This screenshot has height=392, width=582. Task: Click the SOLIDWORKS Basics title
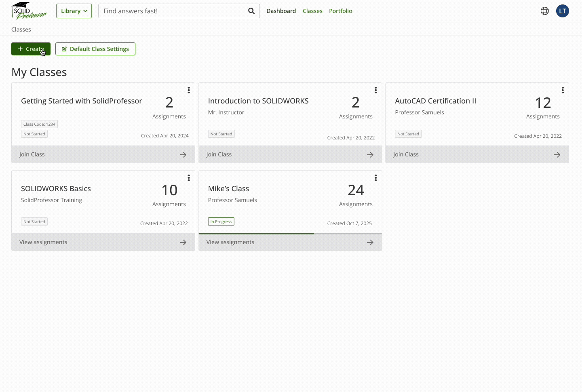[56, 189]
